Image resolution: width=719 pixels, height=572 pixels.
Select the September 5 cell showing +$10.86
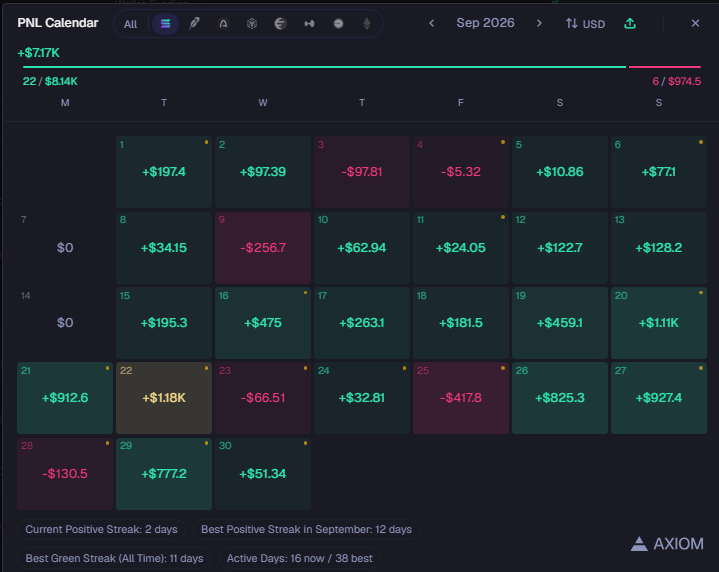(560, 172)
